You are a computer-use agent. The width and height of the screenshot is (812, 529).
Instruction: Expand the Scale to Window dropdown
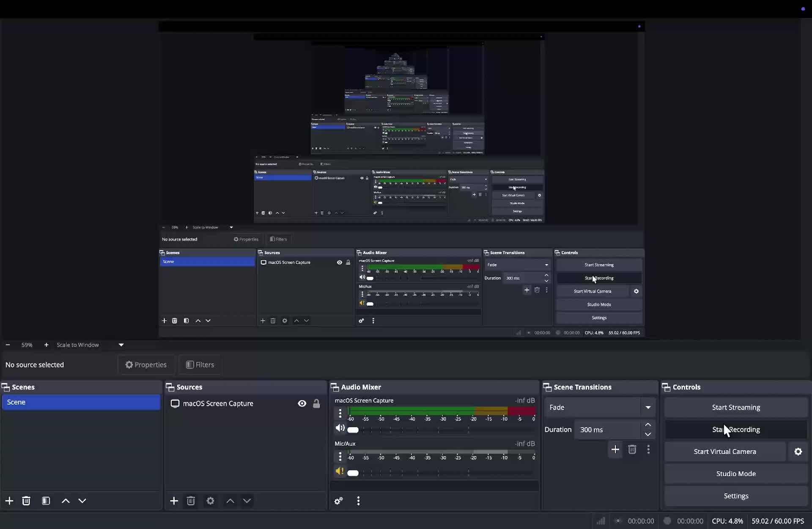coord(121,345)
